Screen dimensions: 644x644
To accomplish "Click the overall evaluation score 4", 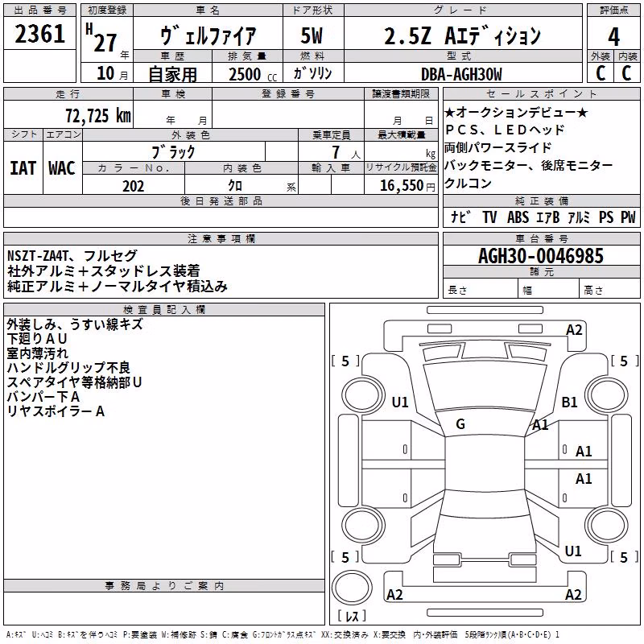I will point(613,37).
